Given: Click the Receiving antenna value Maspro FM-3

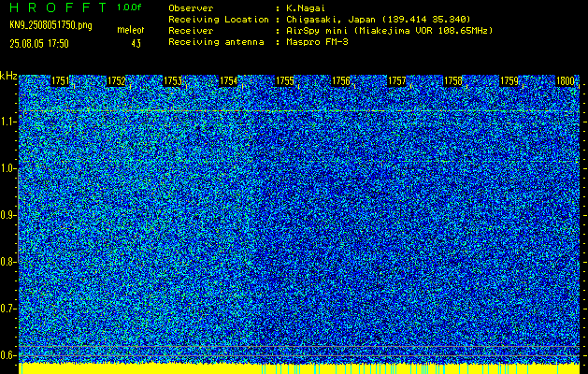Looking at the screenshot, I should (317, 42).
